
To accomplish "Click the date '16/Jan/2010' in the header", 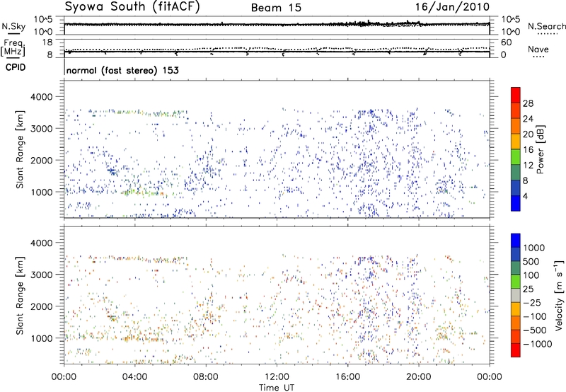I will (452, 6).
